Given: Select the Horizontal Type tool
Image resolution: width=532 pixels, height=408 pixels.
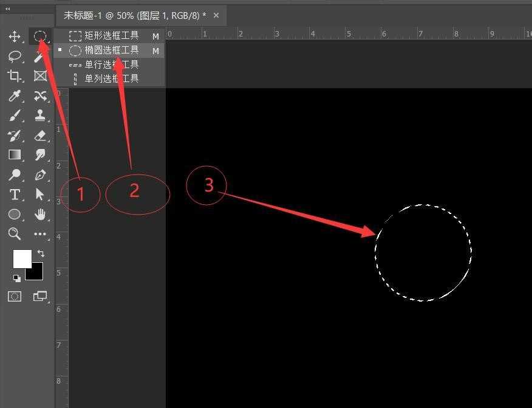Looking at the screenshot, I should click(15, 195).
